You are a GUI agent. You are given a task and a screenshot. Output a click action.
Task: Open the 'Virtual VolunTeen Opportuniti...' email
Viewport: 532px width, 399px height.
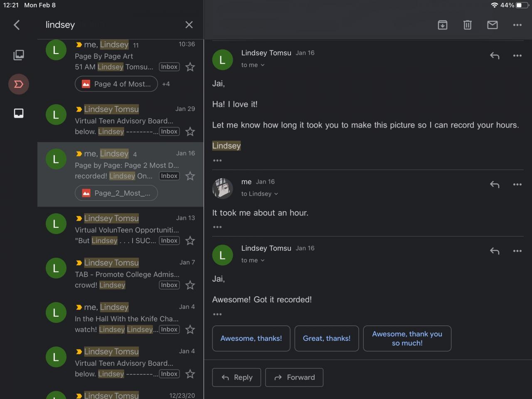click(x=121, y=229)
